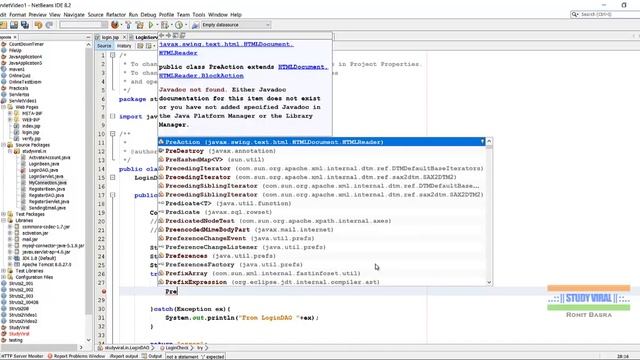Open the Output window tab
The height and width of the screenshot is (360, 640).
[x=152, y=356]
